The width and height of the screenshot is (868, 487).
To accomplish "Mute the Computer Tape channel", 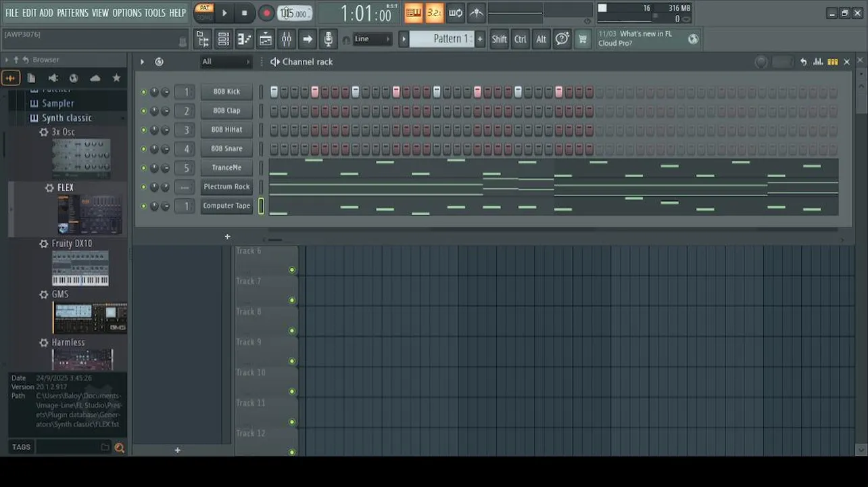I will click(x=143, y=206).
